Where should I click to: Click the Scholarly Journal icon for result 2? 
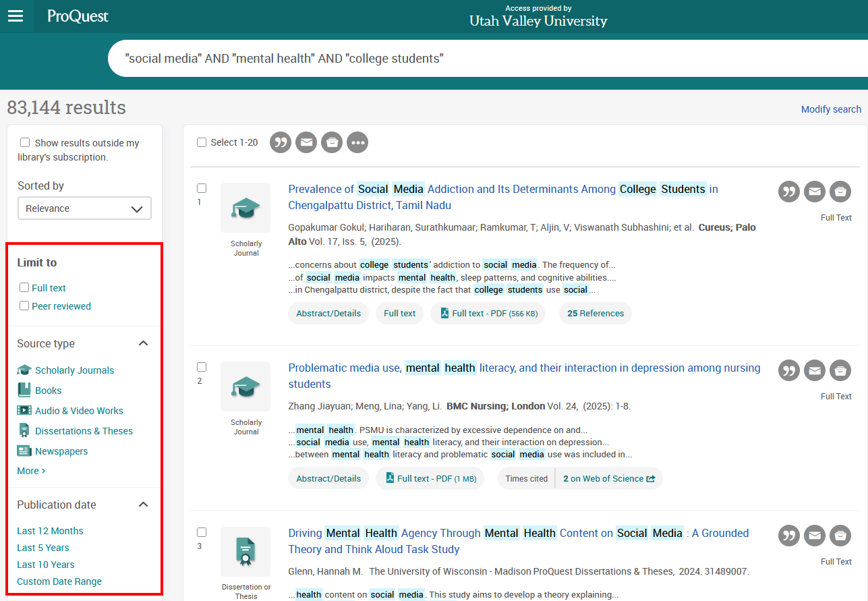pos(245,387)
